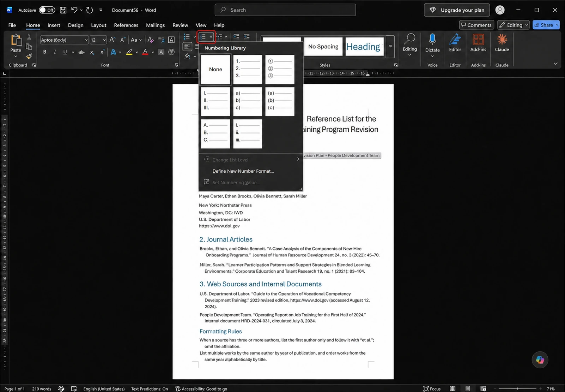Switch to the Design tab
Viewport: 565px width, 392px height.
76,25
